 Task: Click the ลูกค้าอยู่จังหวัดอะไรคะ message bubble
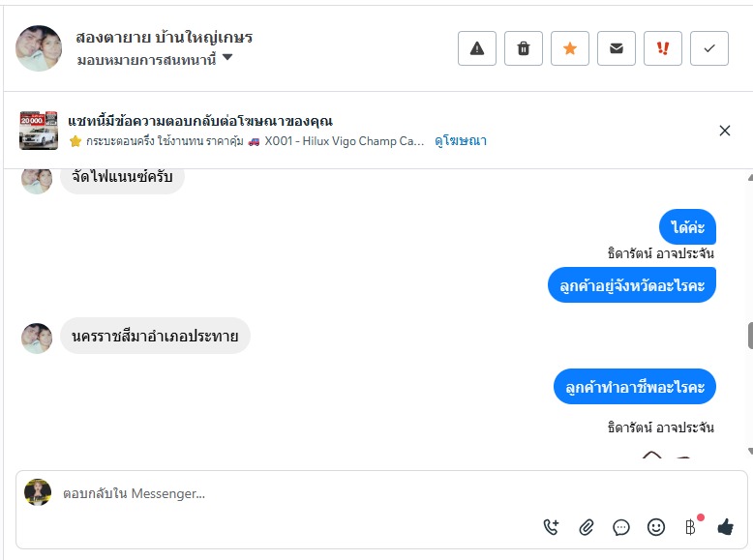pos(632,285)
